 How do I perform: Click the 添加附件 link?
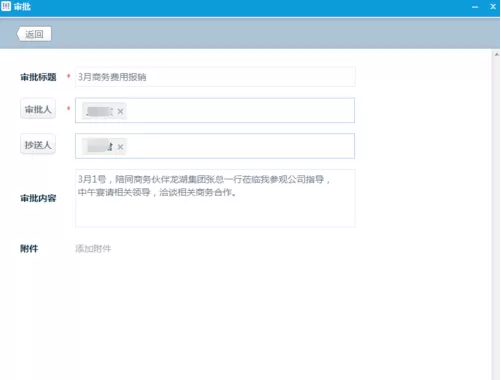tap(93, 249)
